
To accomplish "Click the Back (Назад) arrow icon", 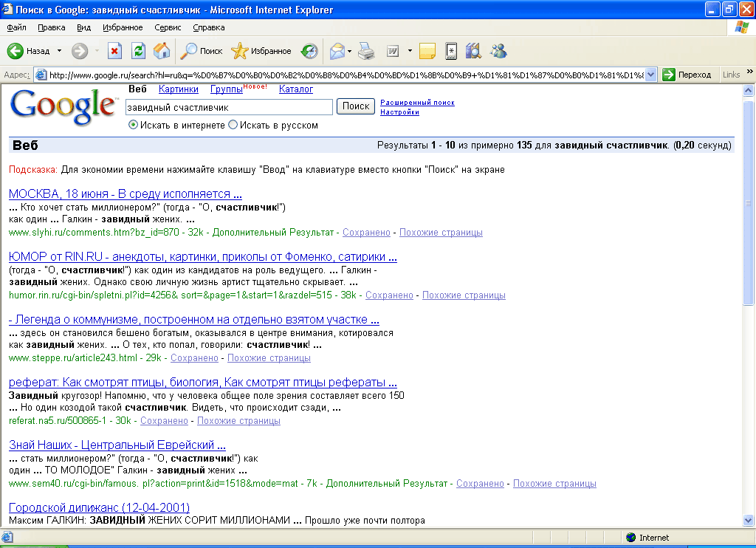I will [15, 51].
